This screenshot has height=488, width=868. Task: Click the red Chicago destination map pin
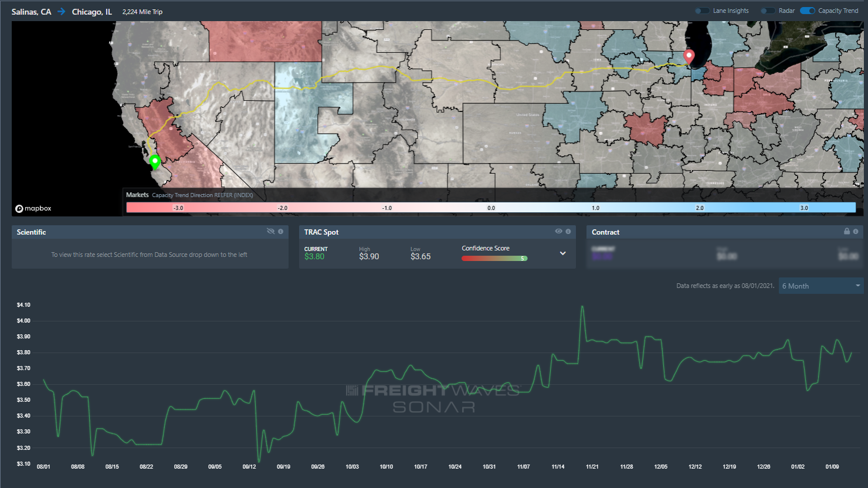(689, 56)
